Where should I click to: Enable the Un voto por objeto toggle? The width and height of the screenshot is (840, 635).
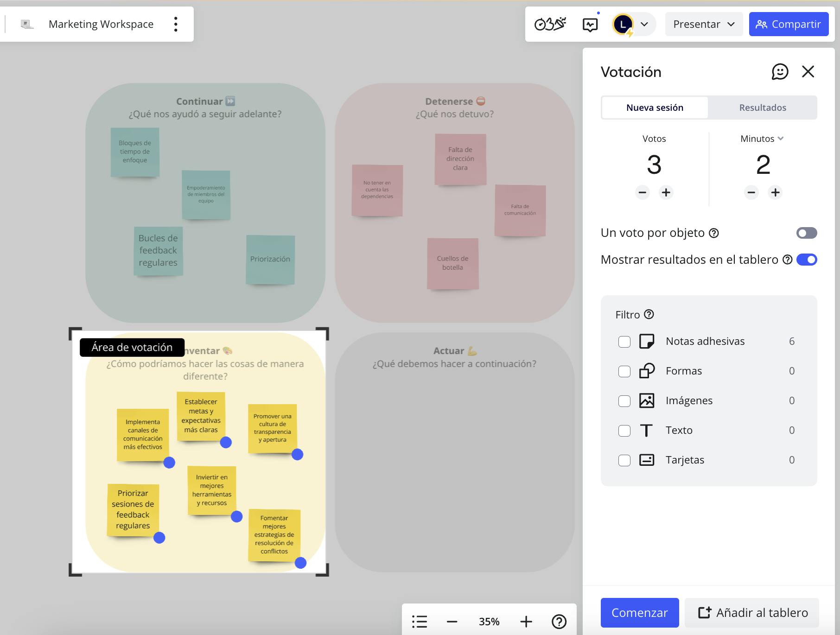807,233
